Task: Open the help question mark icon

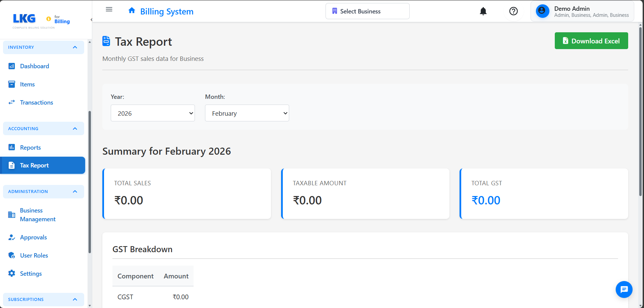Action: click(x=513, y=11)
